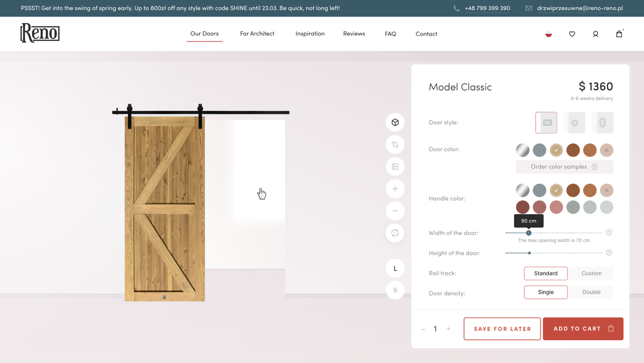Open the user account icon

596,34
